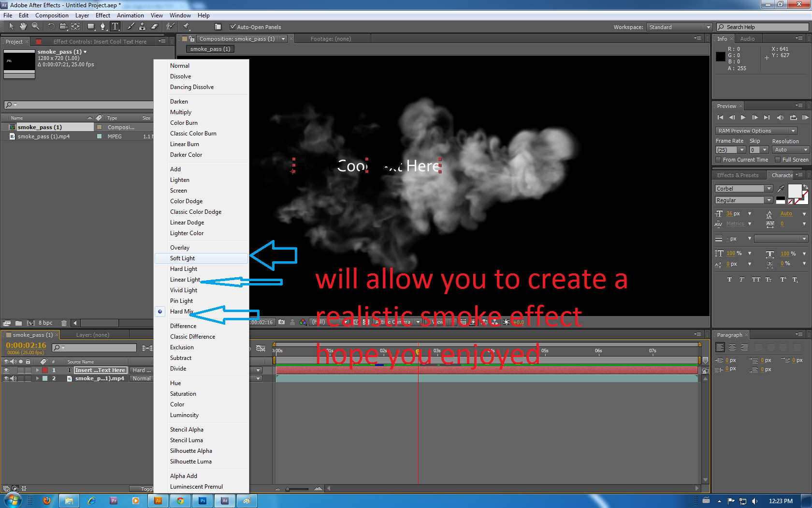
Task: Open RAM Preview Options dropdown
Action: point(756,131)
